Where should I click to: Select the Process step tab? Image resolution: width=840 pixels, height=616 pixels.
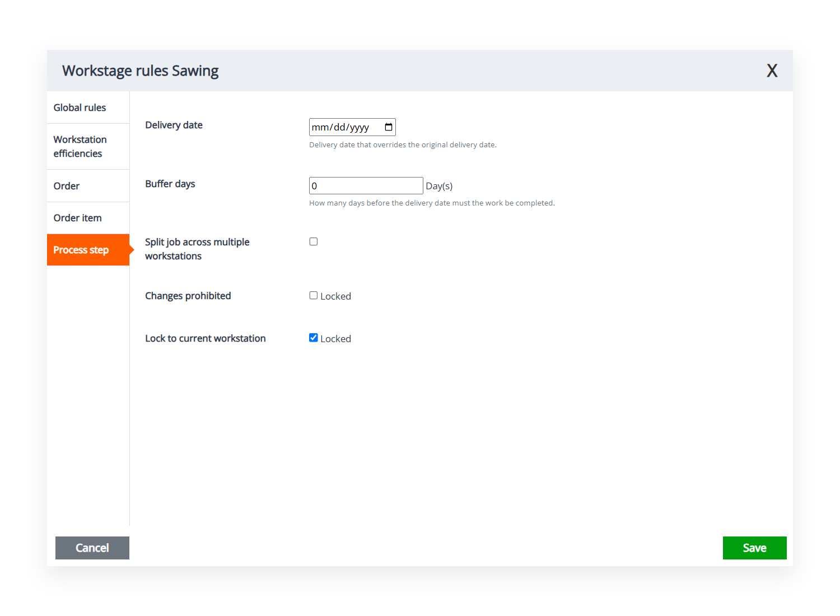coord(81,250)
